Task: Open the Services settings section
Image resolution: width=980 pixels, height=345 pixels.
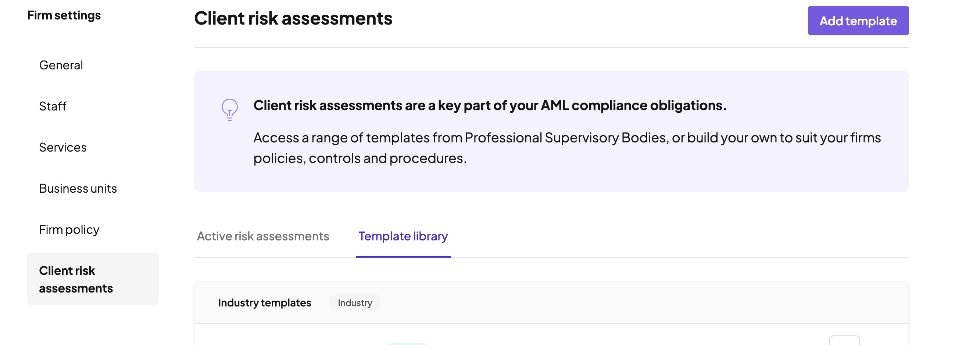Action: [x=63, y=147]
